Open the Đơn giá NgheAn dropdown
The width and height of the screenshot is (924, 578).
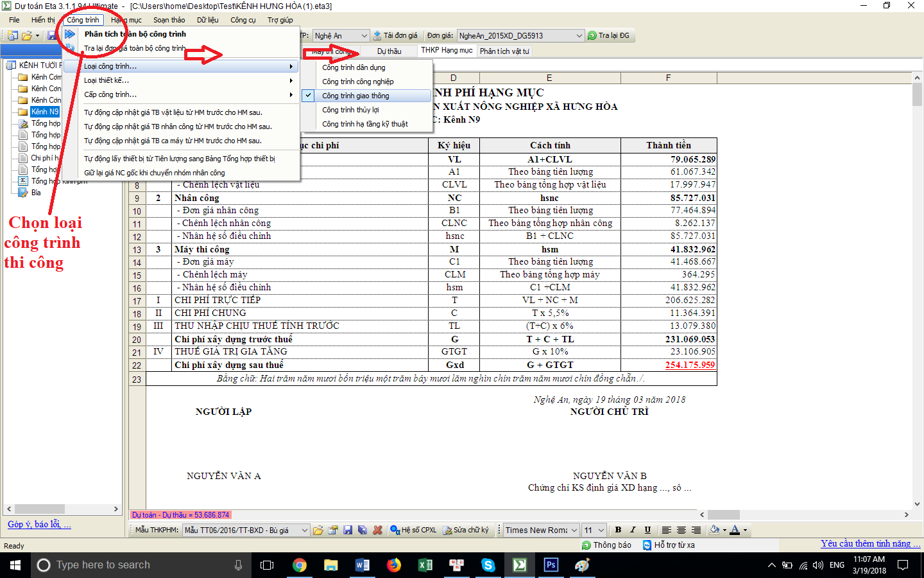[x=579, y=36]
